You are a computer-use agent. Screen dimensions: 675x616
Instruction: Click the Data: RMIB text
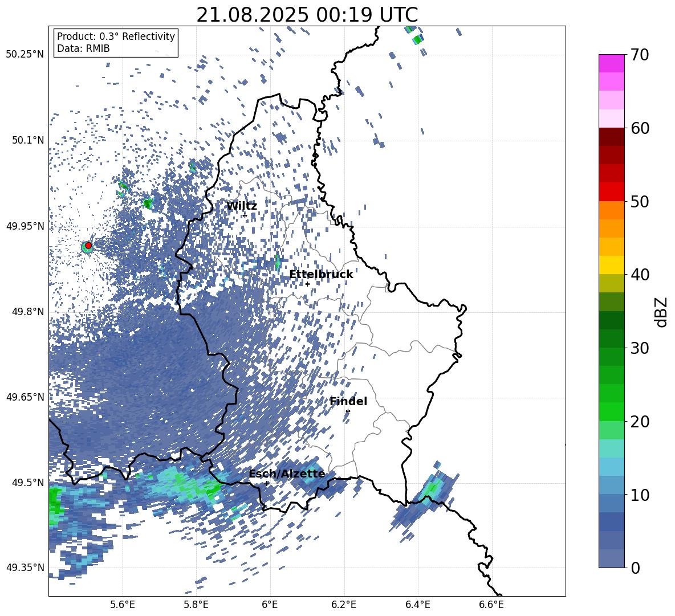click(x=83, y=48)
